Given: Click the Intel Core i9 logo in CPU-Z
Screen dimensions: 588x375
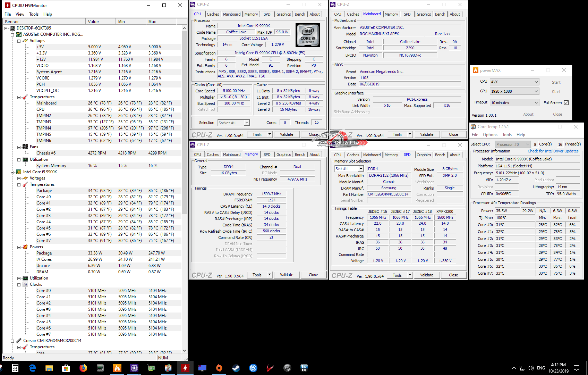Looking at the screenshot, I should pyautogui.click(x=308, y=35).
